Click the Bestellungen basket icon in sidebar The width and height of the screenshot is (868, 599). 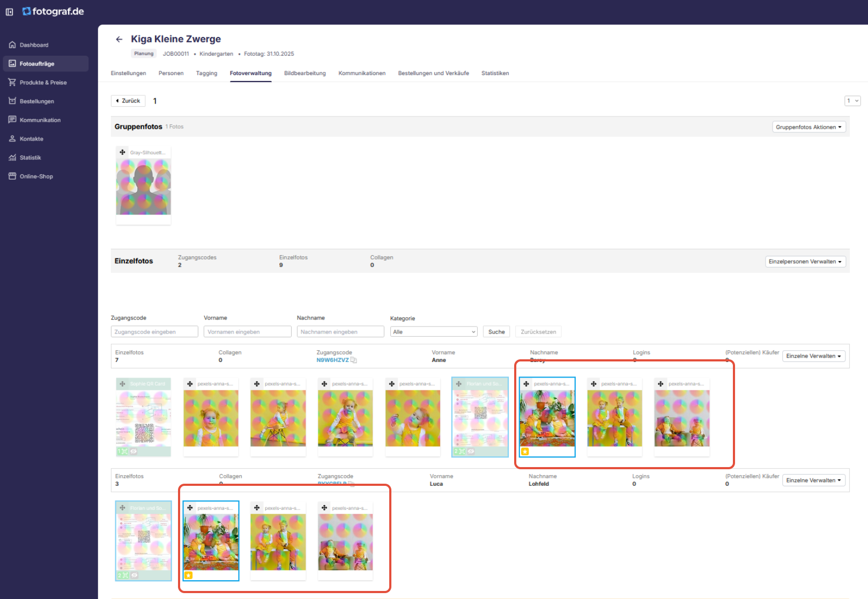12,101
